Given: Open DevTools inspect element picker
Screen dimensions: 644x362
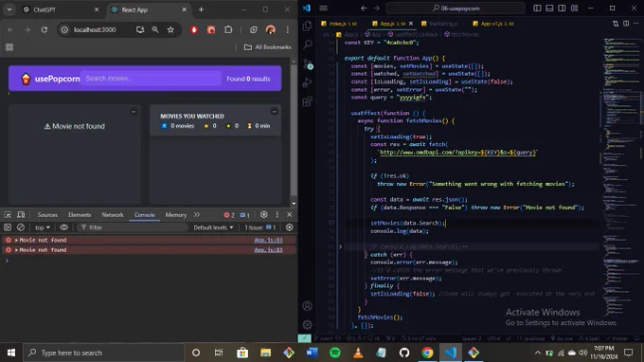Looking at the screenshot, I should (8, 215).
